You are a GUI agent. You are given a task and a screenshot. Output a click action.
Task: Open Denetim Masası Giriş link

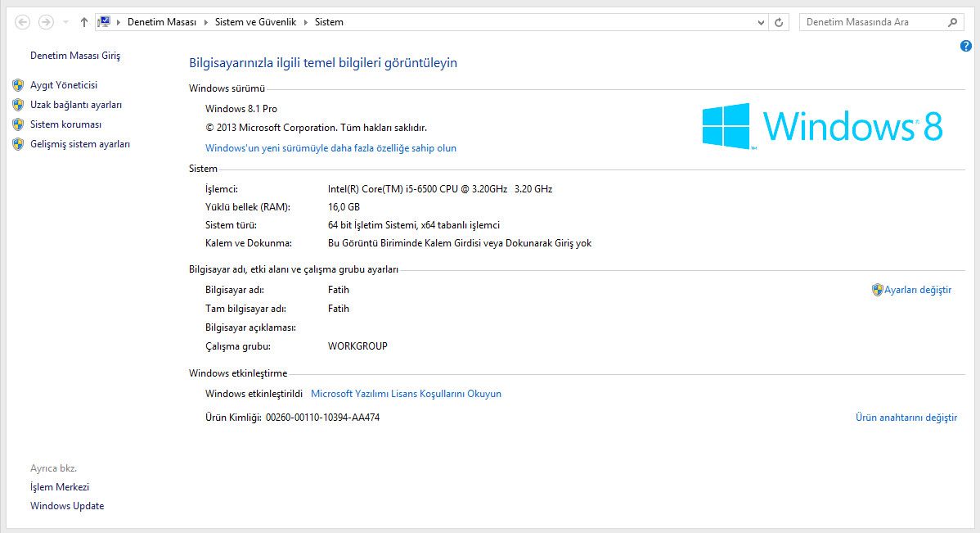point(75,56)
